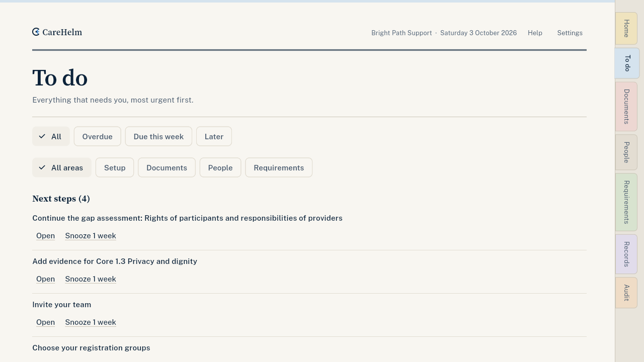Filter by Documents area chip
This screenshot has width=644, height=362.
click(167, 168)
